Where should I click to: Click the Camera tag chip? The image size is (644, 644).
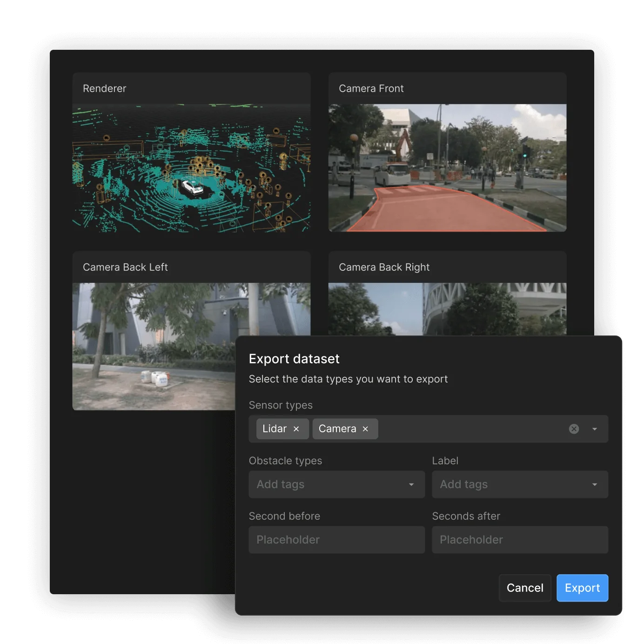tap(338, 429)
